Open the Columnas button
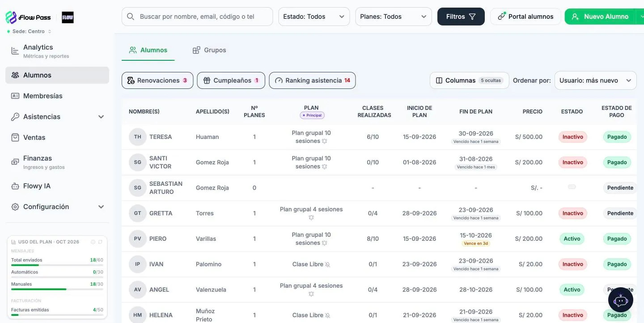 coord(470,80)
